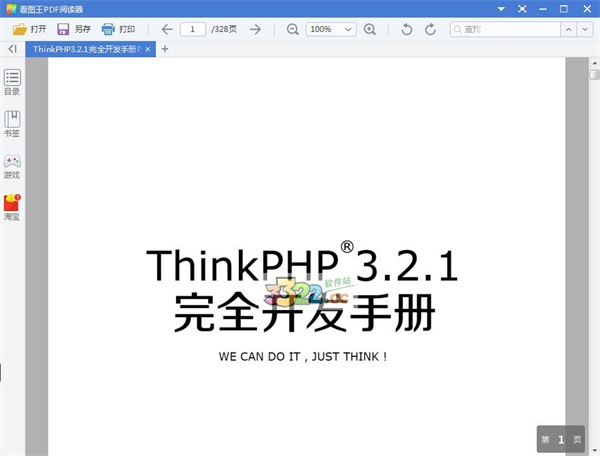Viewport: 600px width, 456px height.
Task: Click the vertical scrollbar thumb
Action: pos(594,74)
